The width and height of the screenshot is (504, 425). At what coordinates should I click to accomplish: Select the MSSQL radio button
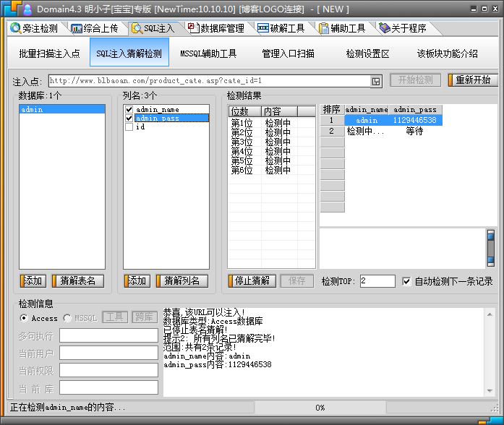67,318
